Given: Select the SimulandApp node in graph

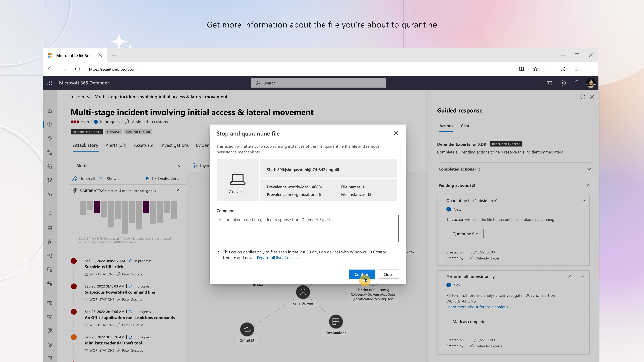Looking at the screenshot, I should tap(336, 322).
